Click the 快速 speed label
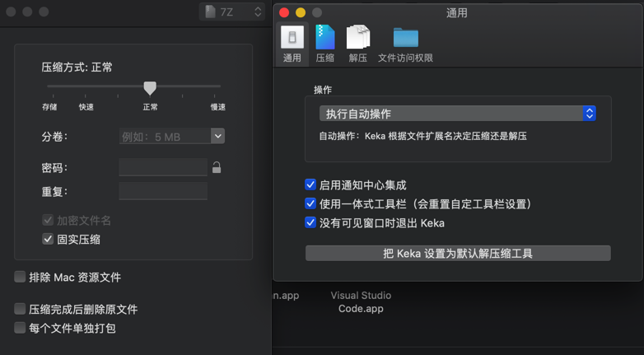 click(86, 107)
